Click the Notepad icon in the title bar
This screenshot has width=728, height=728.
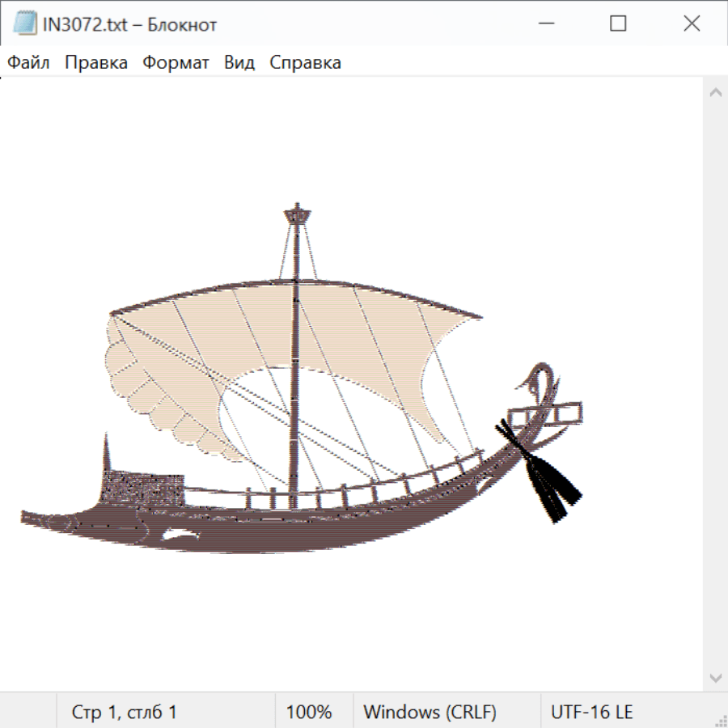tap(24, 24)
